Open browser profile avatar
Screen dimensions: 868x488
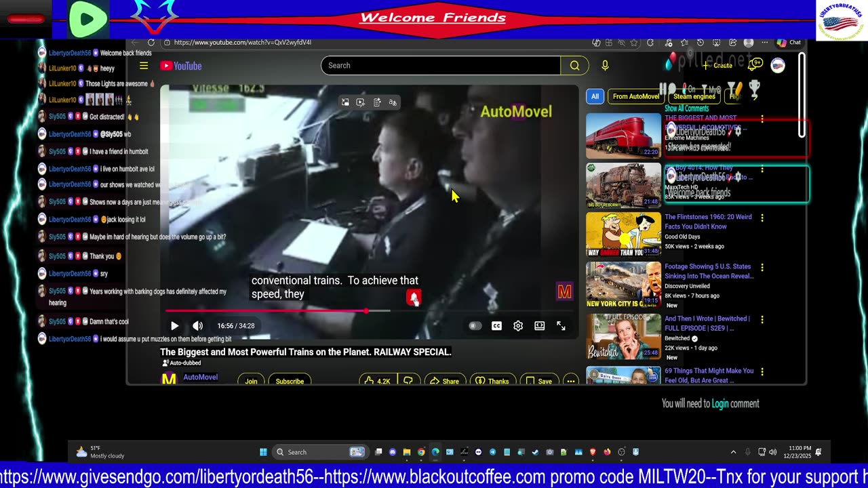(x=748, y=42)
